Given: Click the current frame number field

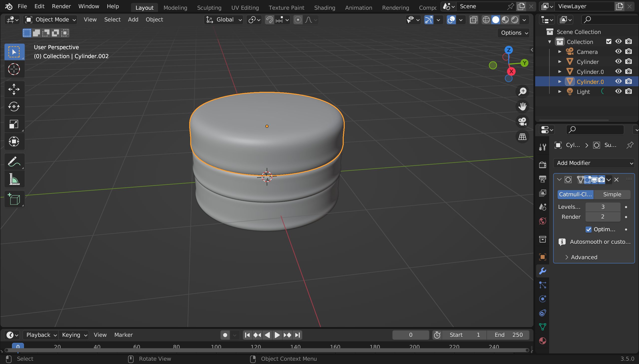Looking at the screenshot, I should pyautogui.click(x=410, y=335).
